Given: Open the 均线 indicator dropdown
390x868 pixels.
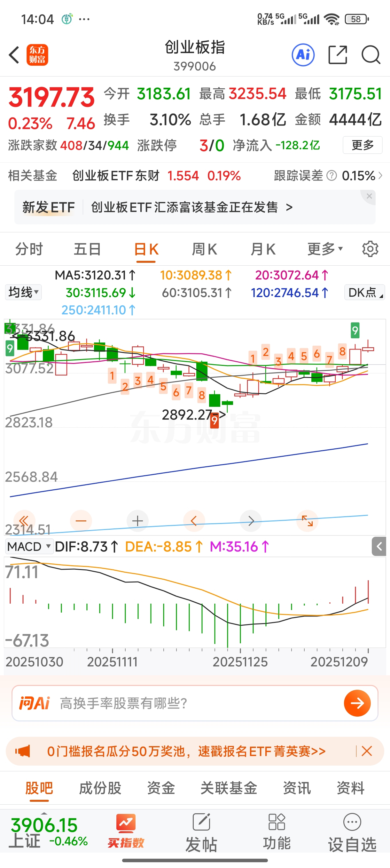Looking at the screenshot, I should tap(23, 292).
